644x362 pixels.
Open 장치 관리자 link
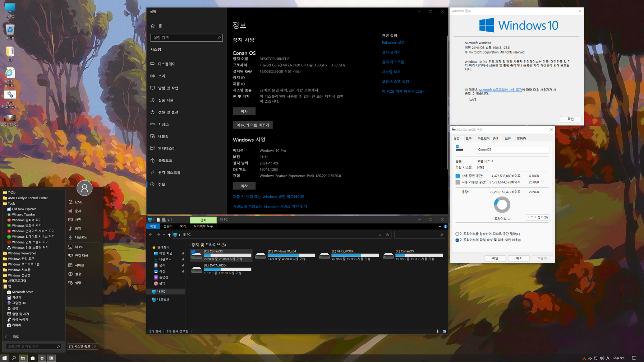(391, 52)
